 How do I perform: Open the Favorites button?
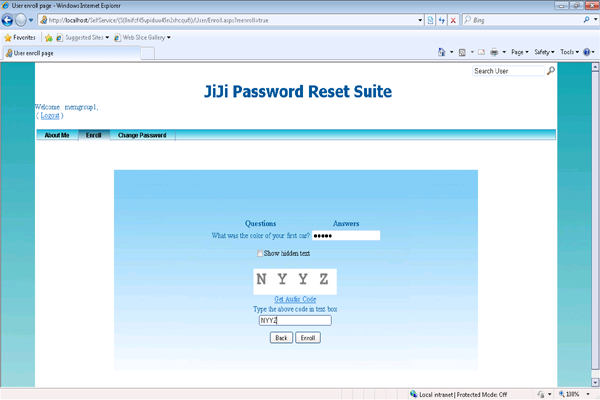pyautogui.click(x=20, y=38)
